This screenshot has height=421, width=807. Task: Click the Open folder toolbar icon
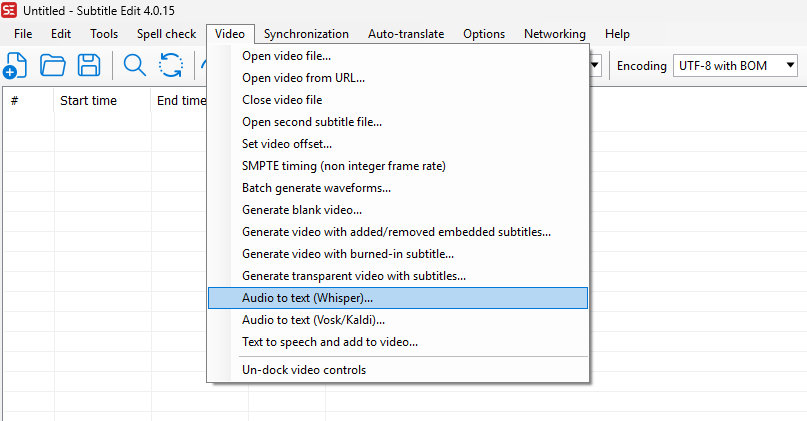click(52, 66)
